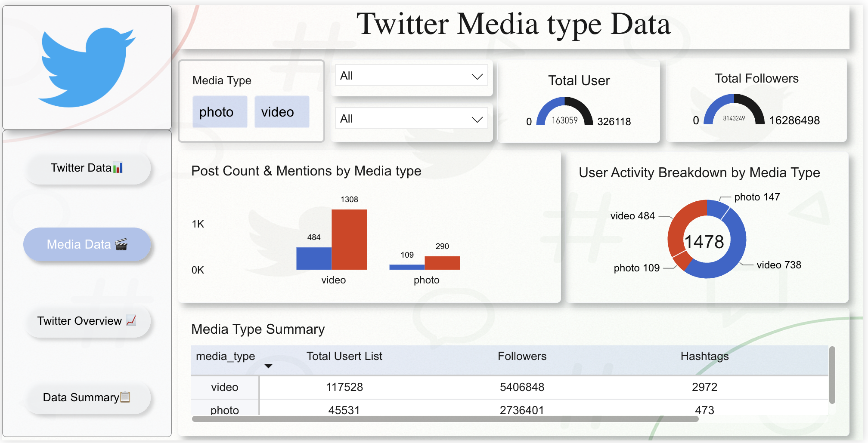Sort table by Followers column header
Image resolution: width=868 pixels, height=443 pixels.
click(522, 356)
